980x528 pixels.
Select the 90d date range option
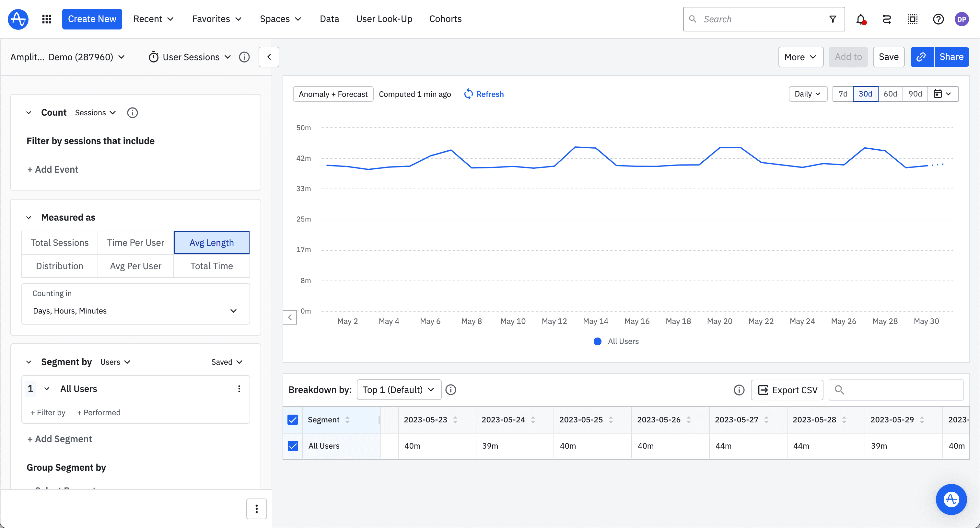[x=915, y=94]
